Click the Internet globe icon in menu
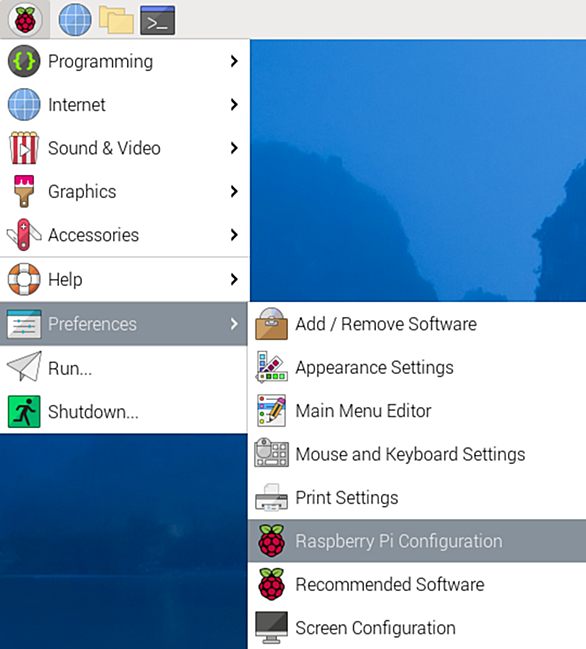586x649 pixels. pyautogui.click(x=24, y=104)
